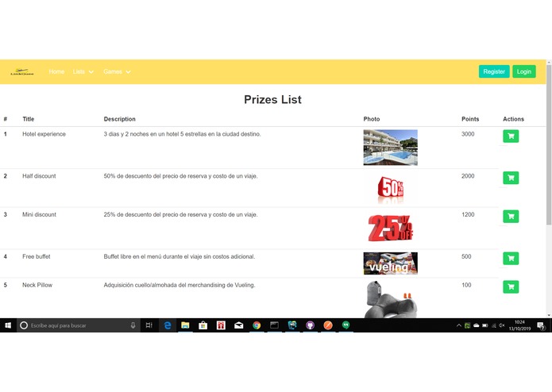The width and height of the screenshot is (552, 392).
Task: Click the taskbar search box
Action: pyautogui.click(x=78, y=325)
